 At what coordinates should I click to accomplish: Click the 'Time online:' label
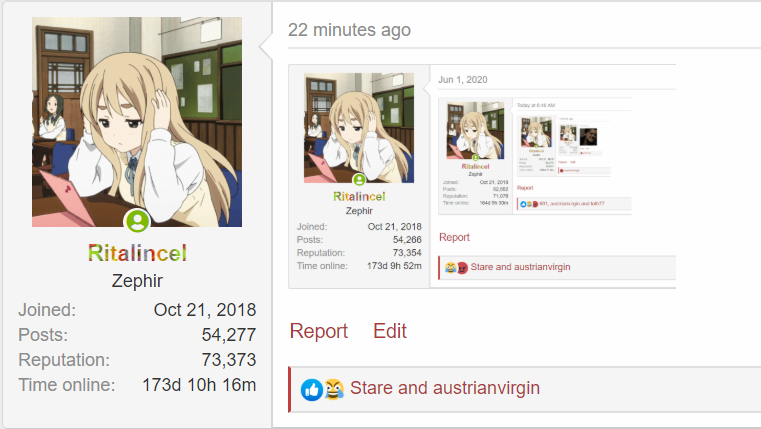67,385
